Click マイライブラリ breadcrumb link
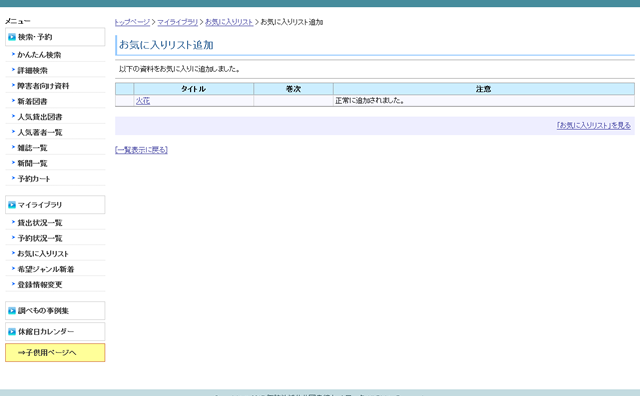640x396 pixels. 178,22
